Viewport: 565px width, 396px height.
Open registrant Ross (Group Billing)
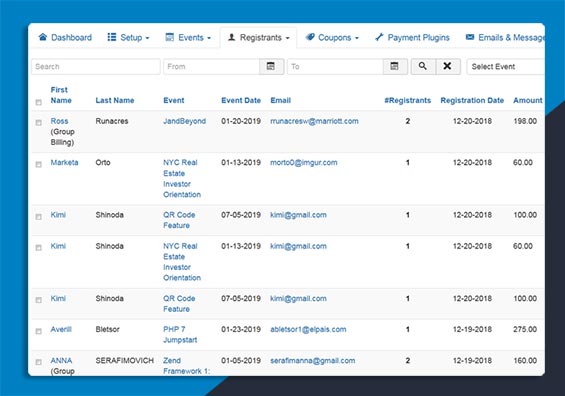[59, 121]
